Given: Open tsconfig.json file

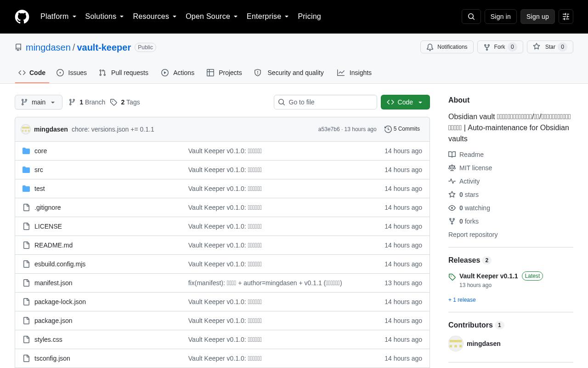Looking at the screenshot, I should [52, 358].
